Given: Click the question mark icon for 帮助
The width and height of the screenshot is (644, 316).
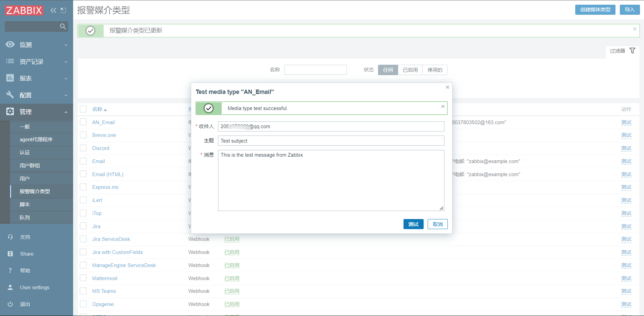Looking at the screenshot, I should [x=10, y=270].
